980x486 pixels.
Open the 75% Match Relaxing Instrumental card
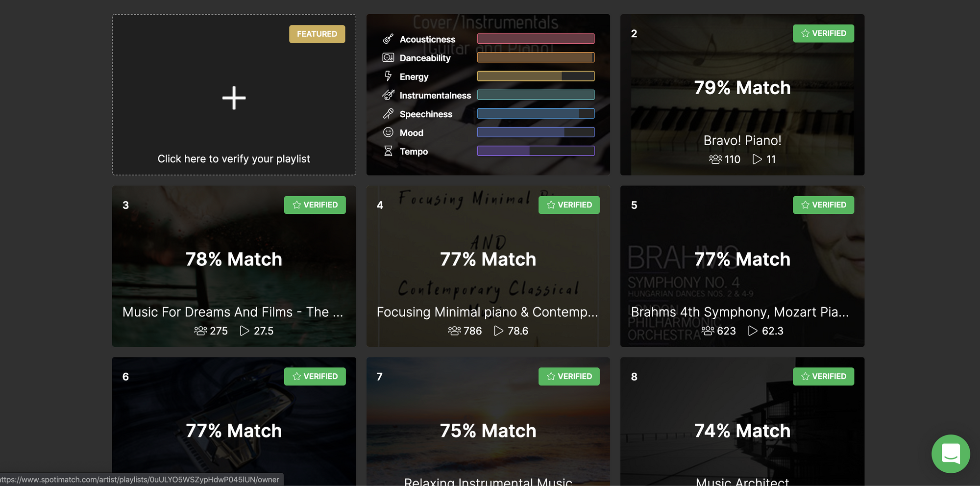point(488,422)
